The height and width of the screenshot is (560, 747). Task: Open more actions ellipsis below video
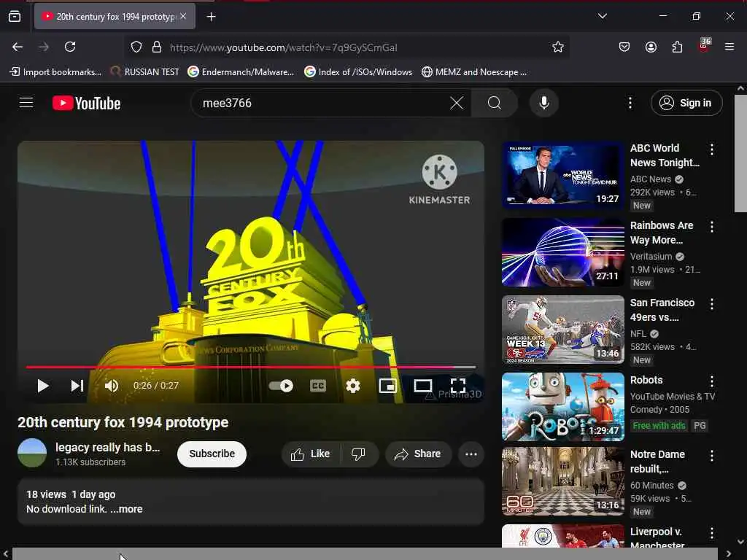[x=471, y=454]
